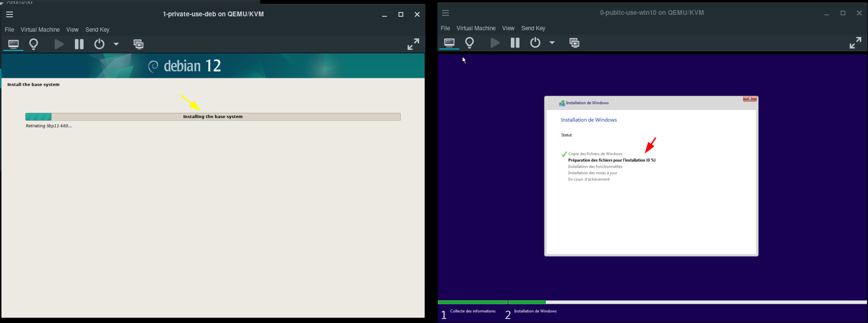Show graphical console in 1-private-use-deb window

[x=13, y=44]
